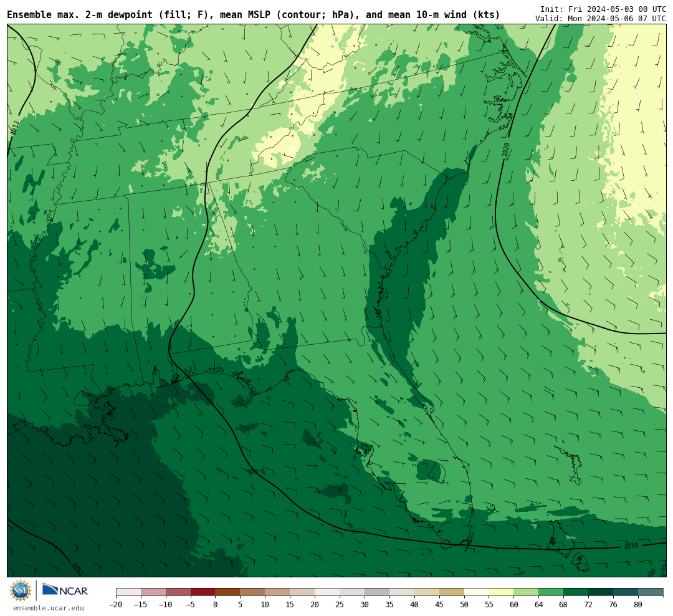Viewport: 673px width, 616px height.
Task: Pick the 55 to 60 light yellow swatch
Action: click(x=502, y=592)
